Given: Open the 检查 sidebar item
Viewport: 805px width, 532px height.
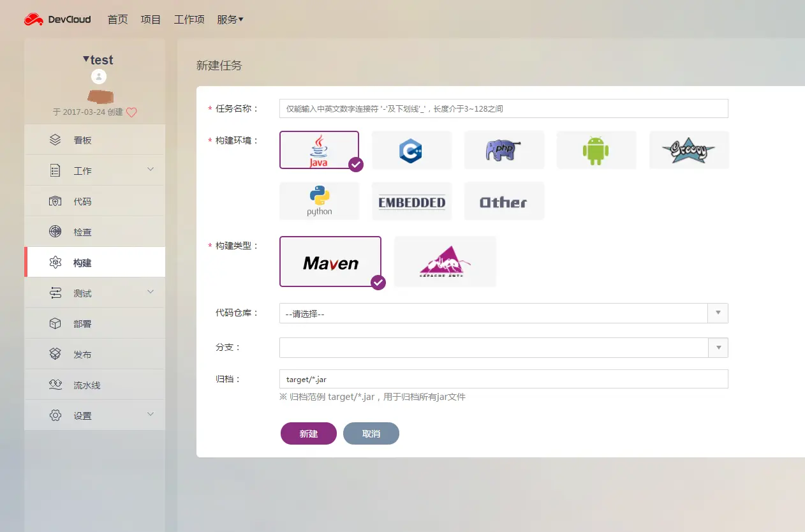Looking at the screenshot, I should (94, 232).
